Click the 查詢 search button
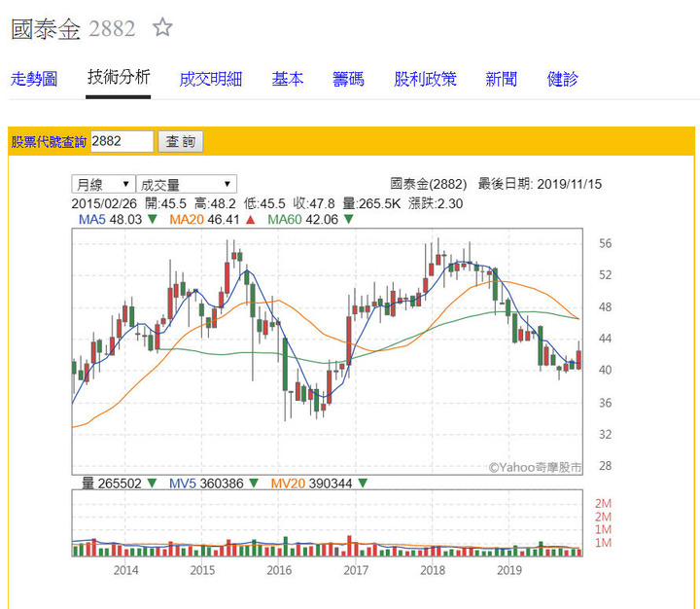 (x=181, y=142)
